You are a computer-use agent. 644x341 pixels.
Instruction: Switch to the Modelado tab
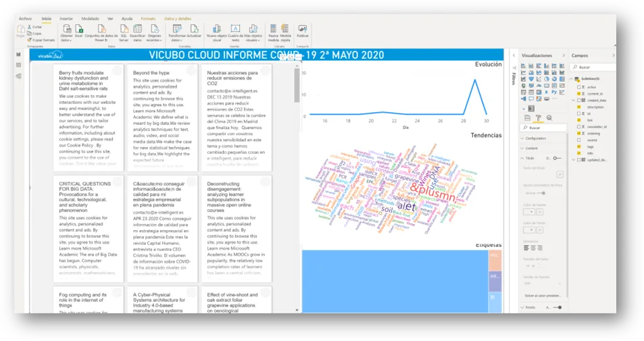tap(90, 19)
